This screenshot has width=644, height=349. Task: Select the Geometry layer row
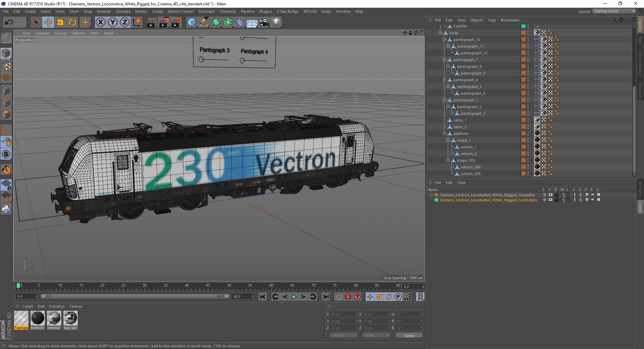click(487, 195)
